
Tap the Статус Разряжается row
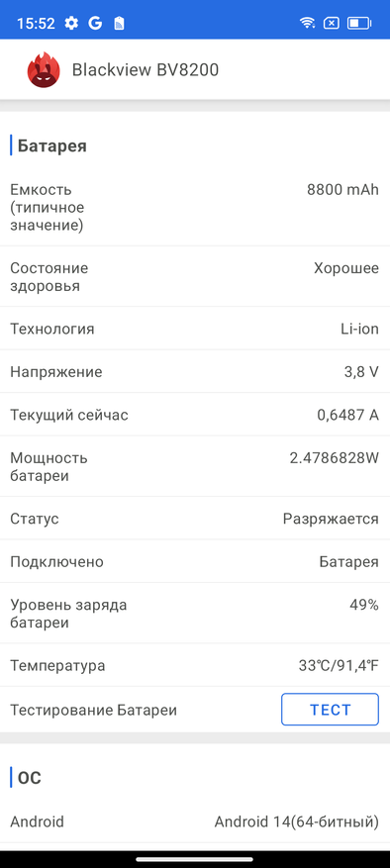click(195, 519)
